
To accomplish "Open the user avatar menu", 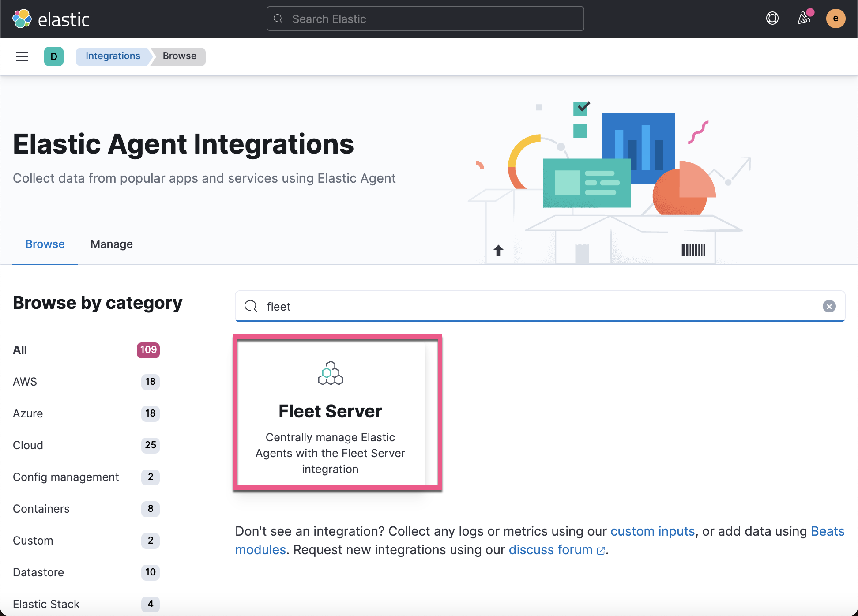I will click(x=835, y=19).
